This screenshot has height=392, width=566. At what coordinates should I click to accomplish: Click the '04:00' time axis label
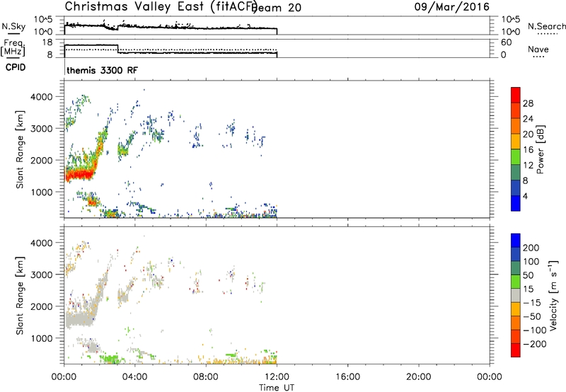[135, 377]
